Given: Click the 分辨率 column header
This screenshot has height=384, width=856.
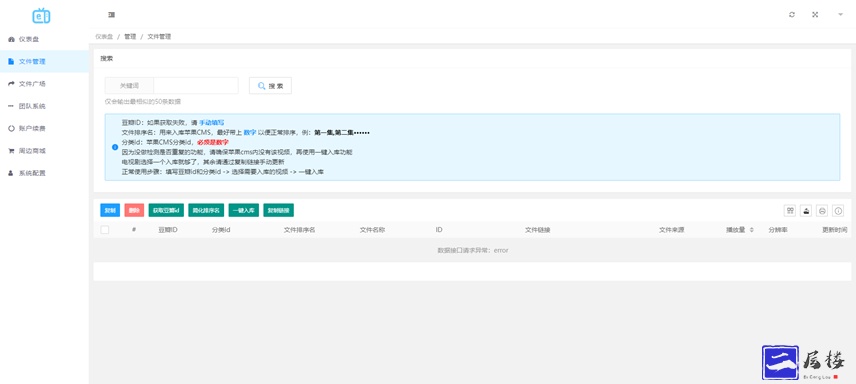Looking at the screenshot, I should click(x=778, y=230).
